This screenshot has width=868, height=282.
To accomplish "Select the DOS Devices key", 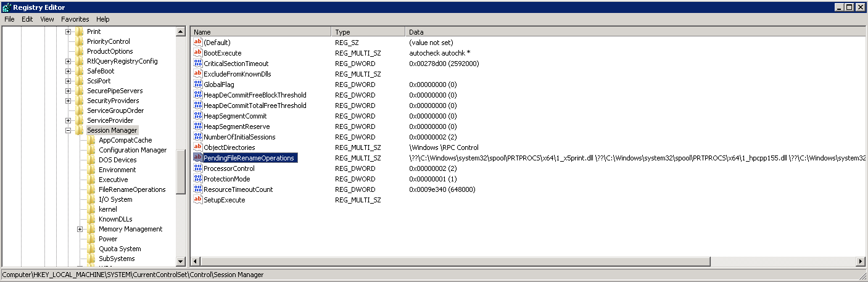I will [x=118, y=160].
